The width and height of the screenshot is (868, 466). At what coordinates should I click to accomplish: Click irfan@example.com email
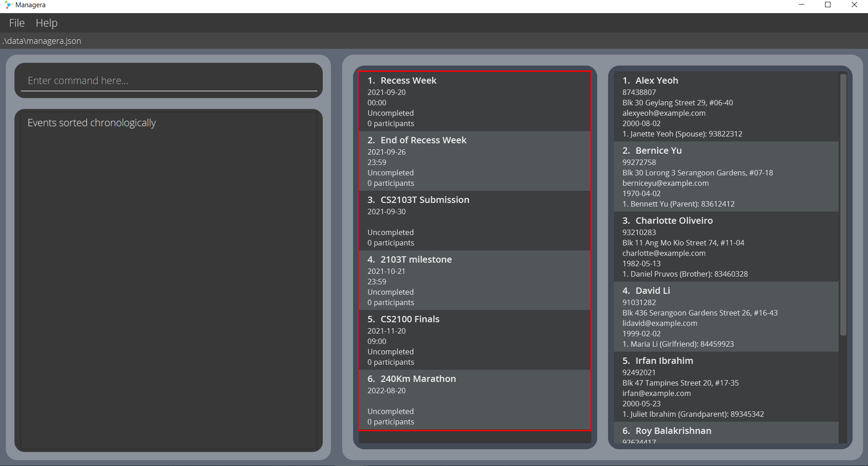tap(656, 393)
